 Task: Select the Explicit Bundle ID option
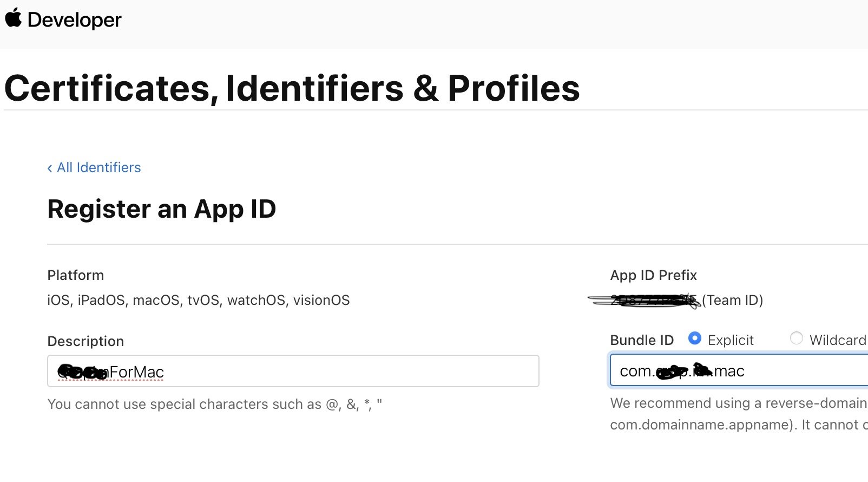695,338
